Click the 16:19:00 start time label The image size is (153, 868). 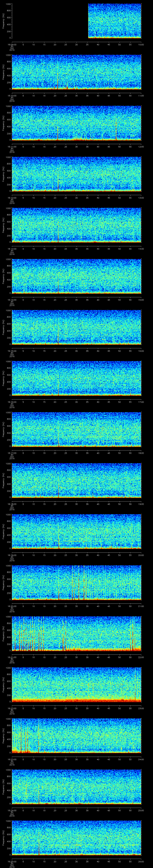pos(12,555)
